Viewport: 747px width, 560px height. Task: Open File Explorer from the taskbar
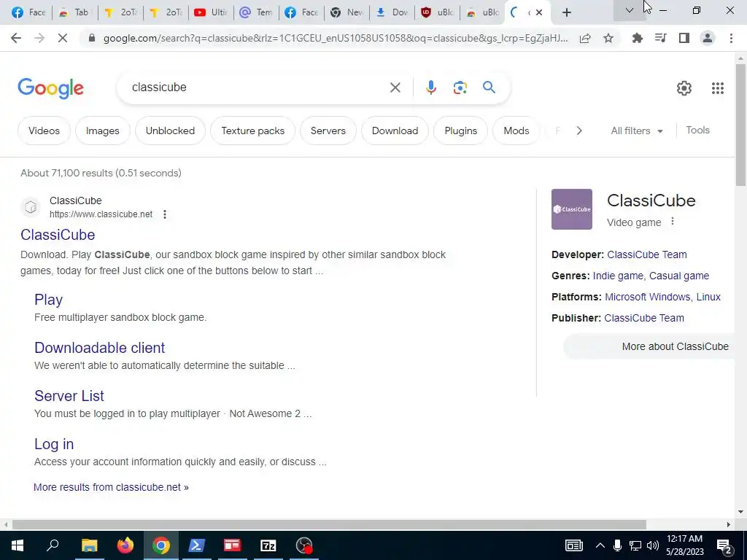[x=90, y=545]
